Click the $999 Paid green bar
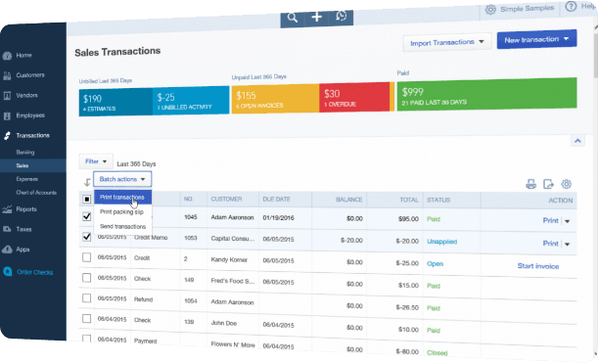 [x=486, y=94]
